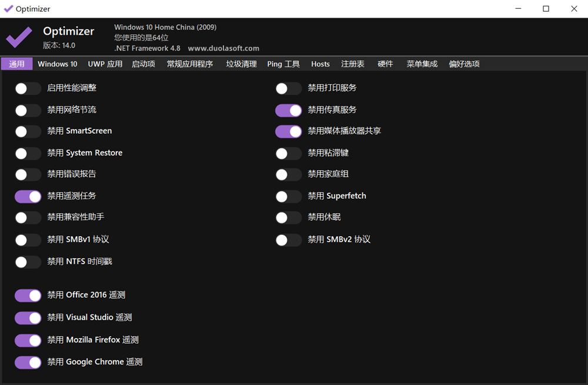
Task: Turn off 禁用遥测任务 toggle
Action: click(x=28, y=197)
